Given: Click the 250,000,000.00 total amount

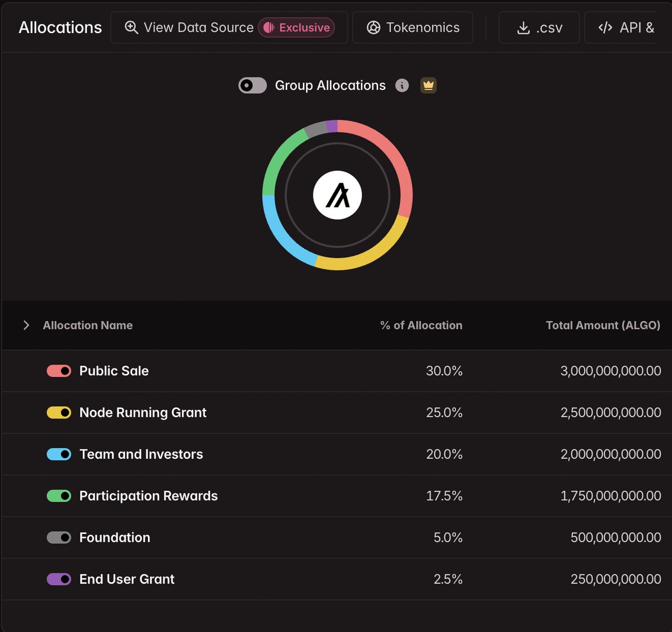Looking at the screenshot, I should tap(616, 579).
